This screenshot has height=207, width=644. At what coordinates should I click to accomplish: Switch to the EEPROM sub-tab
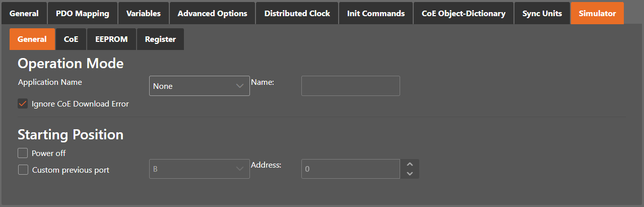[x=111, y=39]
